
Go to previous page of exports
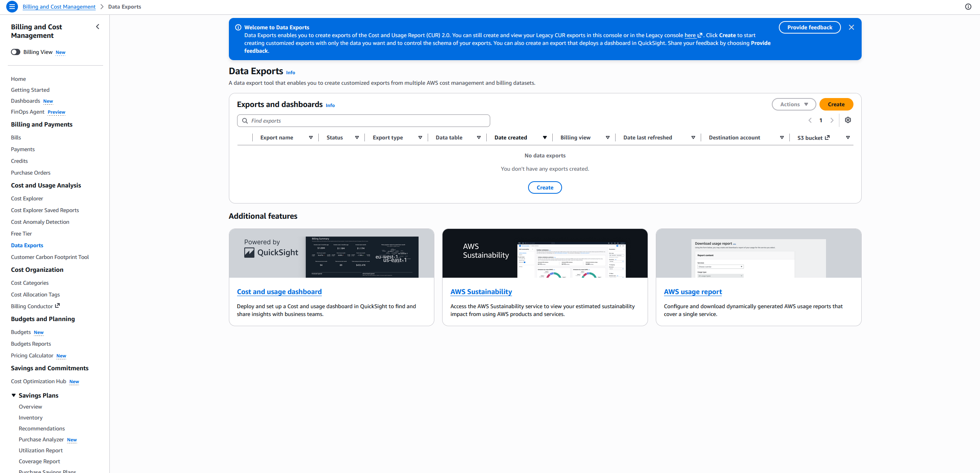pyautogui.click(x=810, y=120)
